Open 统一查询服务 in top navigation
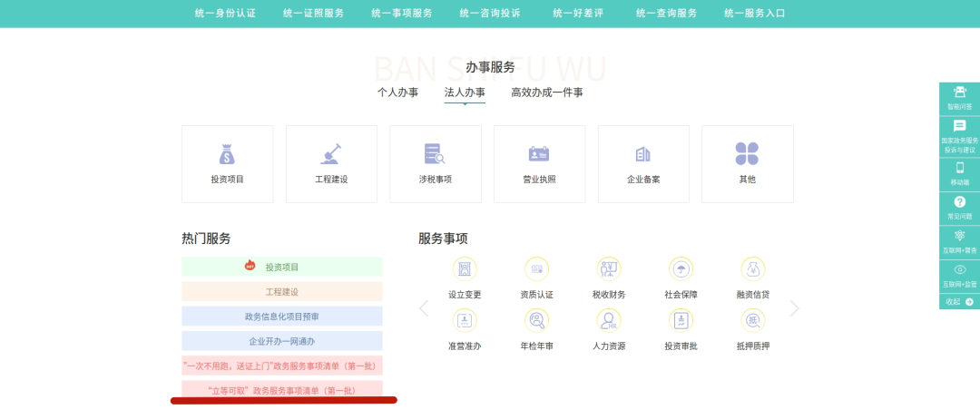Screen dimensions: 980x419 (666, 13)
